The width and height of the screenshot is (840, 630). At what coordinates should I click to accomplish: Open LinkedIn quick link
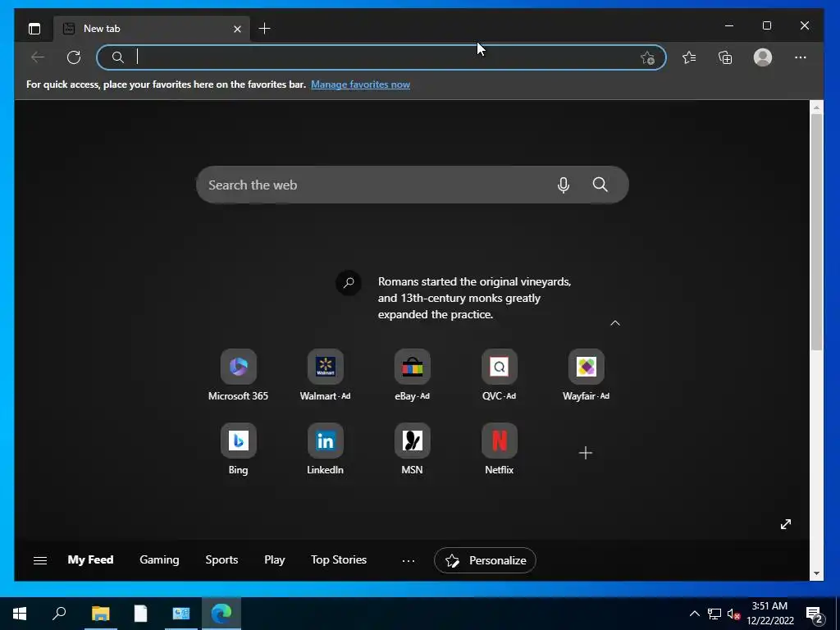click(x=325, y=449)
